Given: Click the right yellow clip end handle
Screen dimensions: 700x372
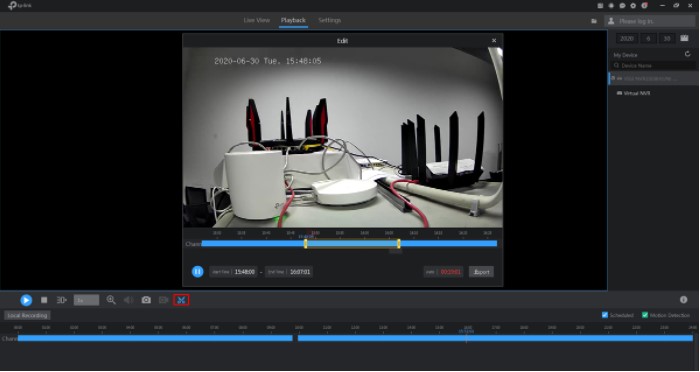Looking at the screenshot, I should [x=399, y=243].
